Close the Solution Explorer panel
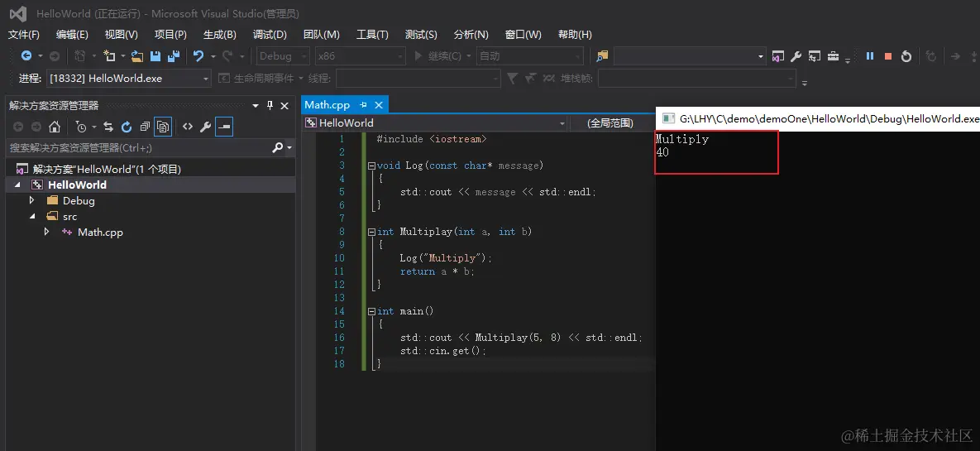Image resolution: width=980 pixels, height=451 pixels. pyautogui.click(x=284, y=105)
